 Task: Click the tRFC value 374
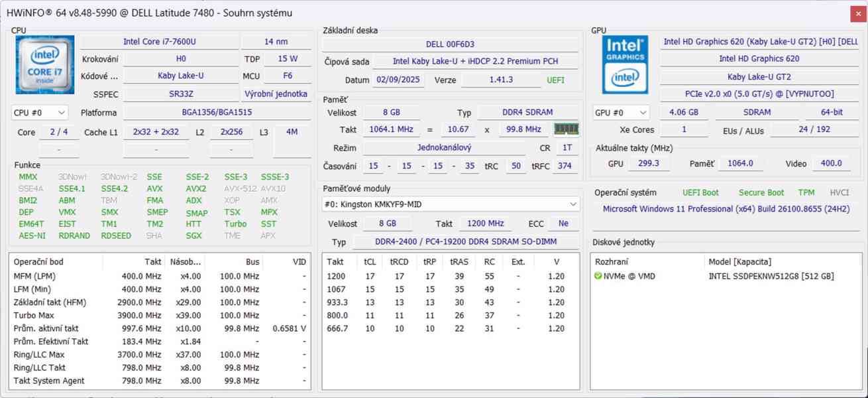point(565,166)
